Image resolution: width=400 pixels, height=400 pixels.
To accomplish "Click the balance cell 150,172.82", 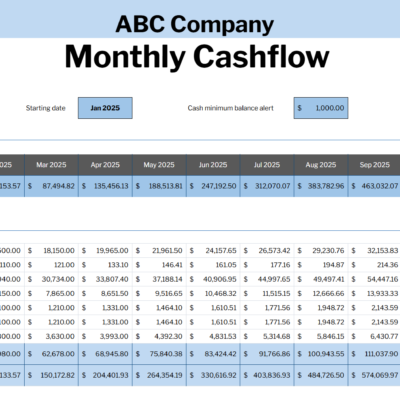I will click(51, 375).
